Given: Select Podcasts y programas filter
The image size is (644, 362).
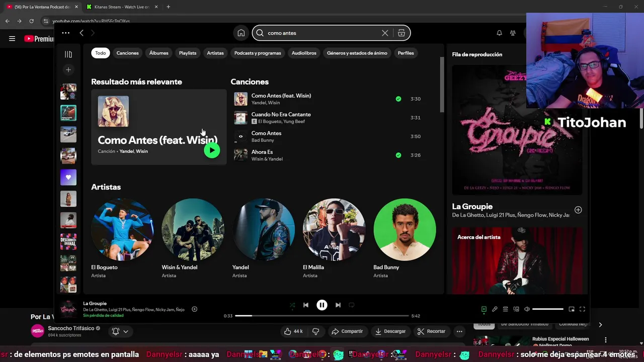Looking at the screenshot, I should [x=258, y=53].
